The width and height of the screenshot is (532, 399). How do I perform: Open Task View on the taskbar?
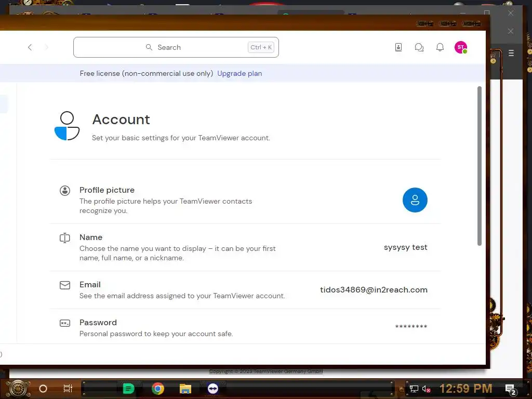[x=68, y=389]
